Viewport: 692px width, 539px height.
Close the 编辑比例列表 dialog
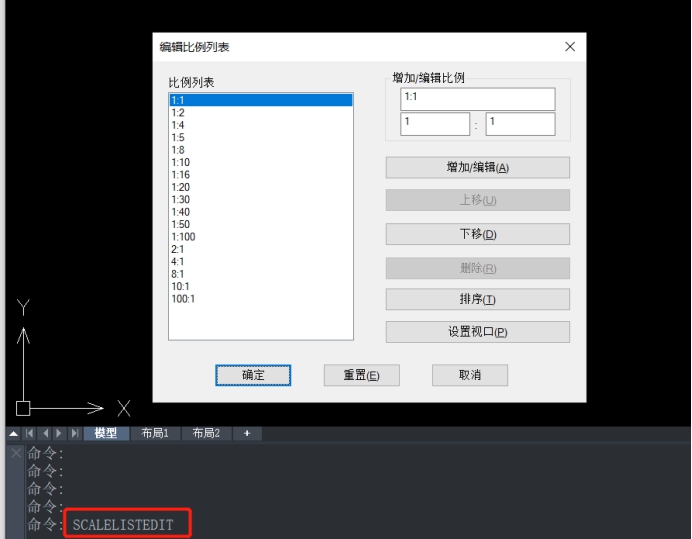pos(570,47)
